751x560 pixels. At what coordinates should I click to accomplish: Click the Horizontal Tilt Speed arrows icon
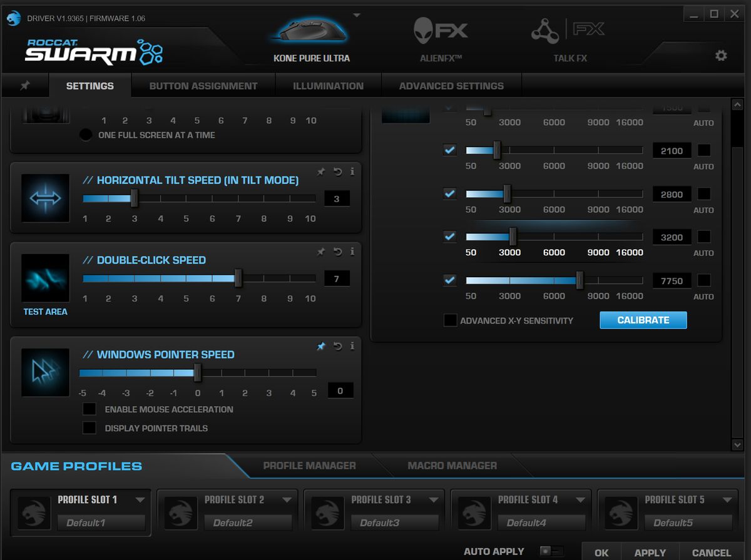(45, 198)
